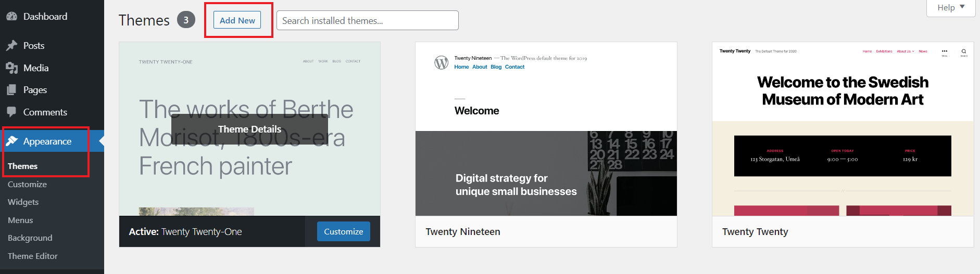Screen dimensions: 980x274
Task: Open the Theme Editor link
Action: pos(33,256)
